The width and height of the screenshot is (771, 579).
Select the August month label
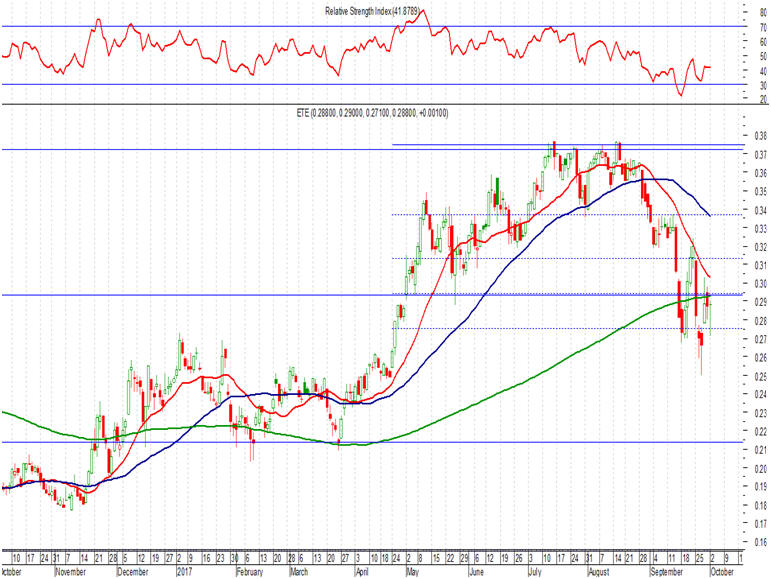pyautogui.click(x=599, y=572)
